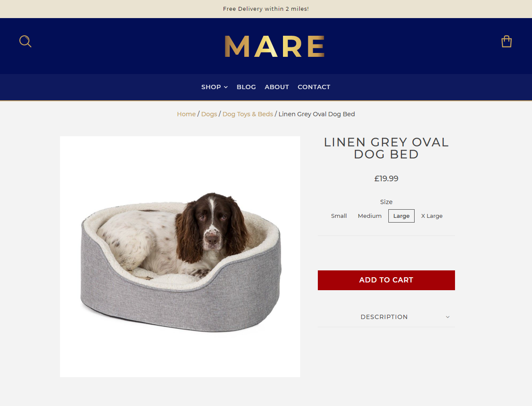Open the Dogs breadcrumb link
Screen dimensions: 532x406
[209, 114]
